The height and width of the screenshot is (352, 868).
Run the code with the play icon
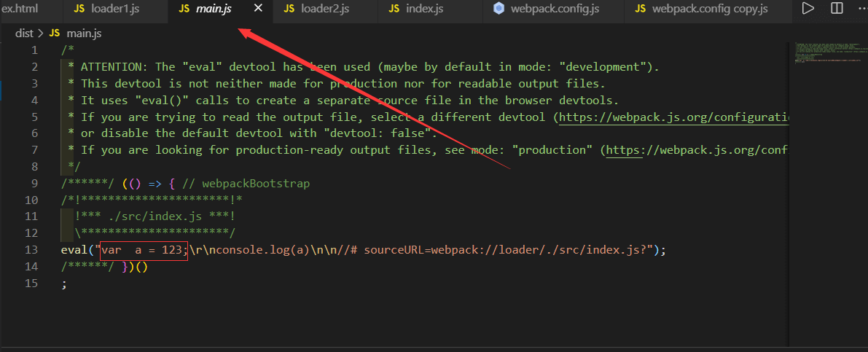pyautogui.click(x=808, y=8)
